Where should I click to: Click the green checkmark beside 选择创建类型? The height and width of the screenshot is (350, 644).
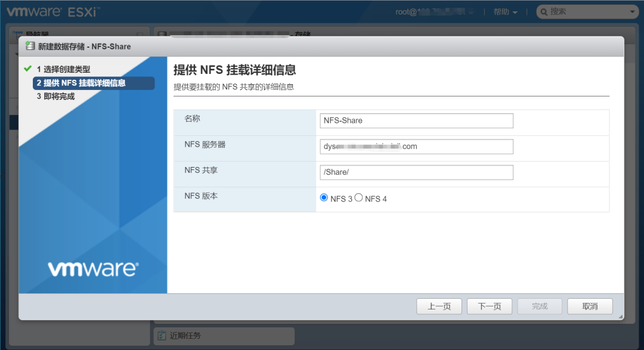(x=29, y=69)
